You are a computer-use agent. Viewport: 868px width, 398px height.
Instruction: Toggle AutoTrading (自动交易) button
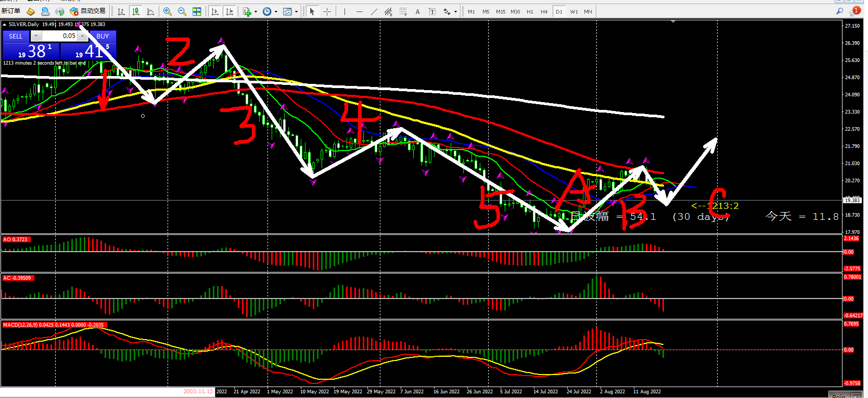click(88, 11)
